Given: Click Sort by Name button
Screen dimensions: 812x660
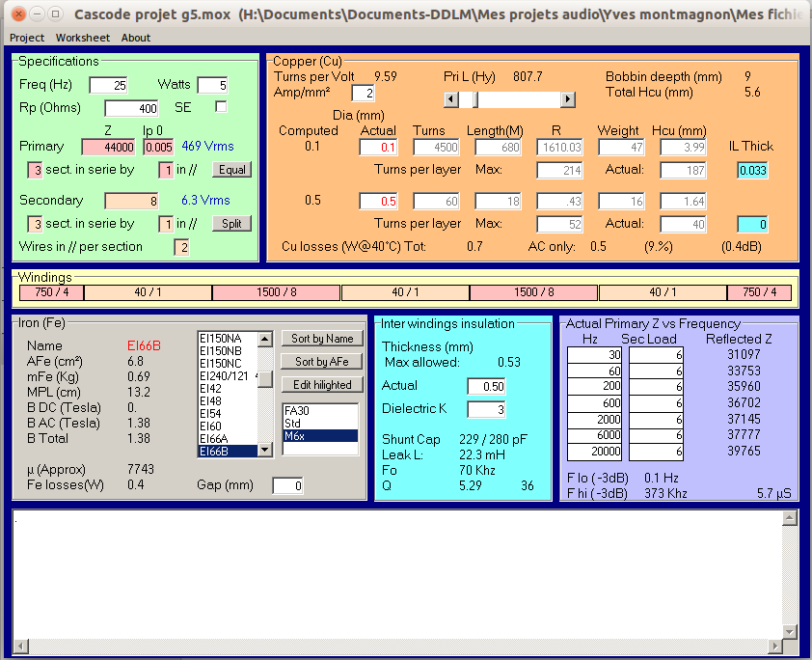Looking at the screenshot, I should pyautogui.click(x=323, y=339).
